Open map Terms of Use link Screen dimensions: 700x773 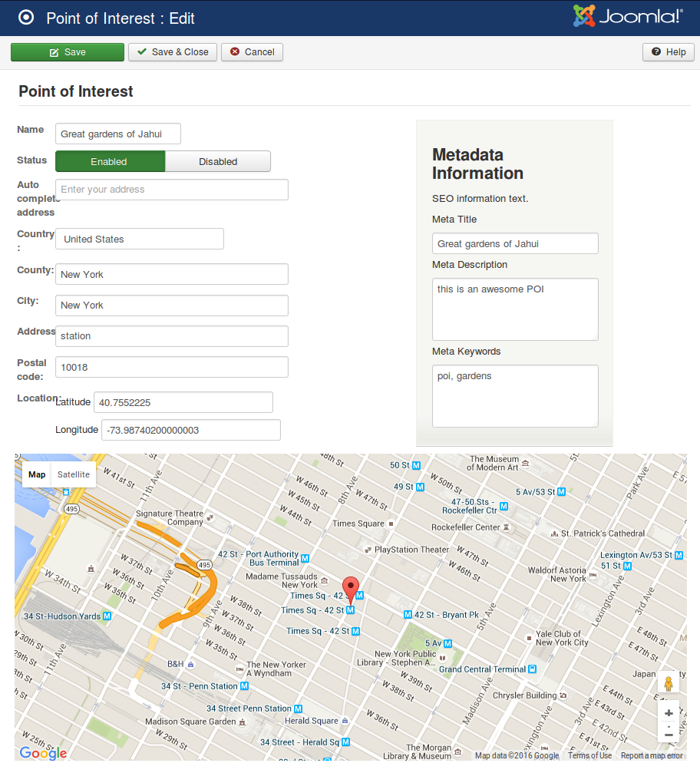tap(589, 756)
